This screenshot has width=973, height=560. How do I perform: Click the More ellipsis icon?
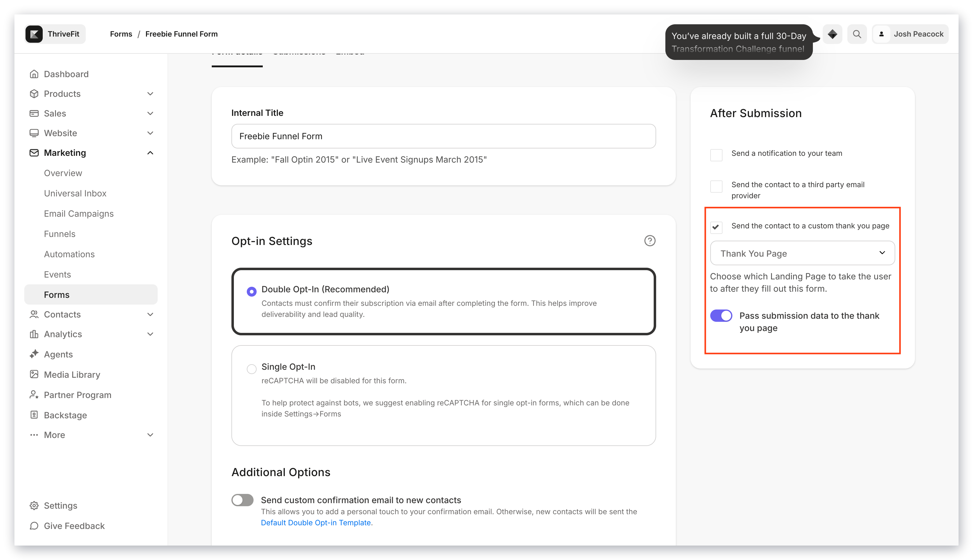coord(34,435)
